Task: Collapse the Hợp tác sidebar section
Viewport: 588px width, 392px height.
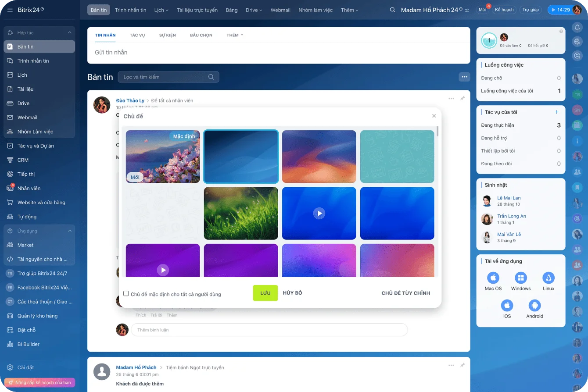Action: 69,33
